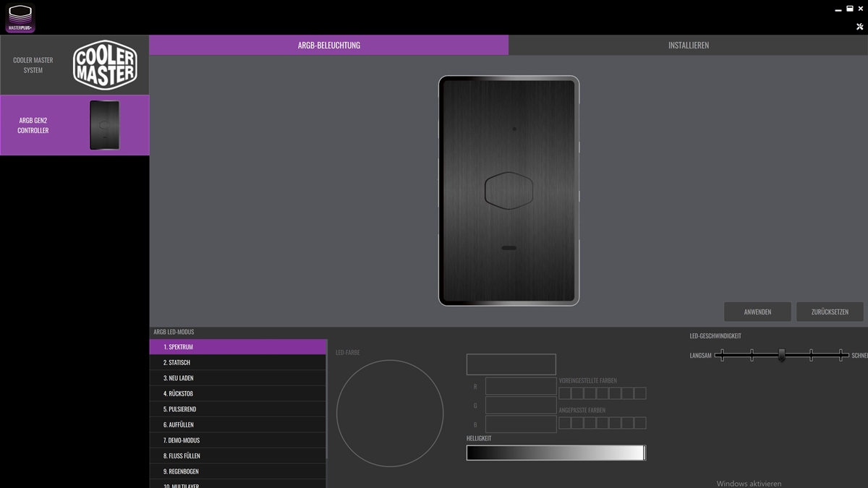Click the LED speed slider handle
Viewport: 868px width, 488px height.
pyautogui.click(x=781, y=355)
